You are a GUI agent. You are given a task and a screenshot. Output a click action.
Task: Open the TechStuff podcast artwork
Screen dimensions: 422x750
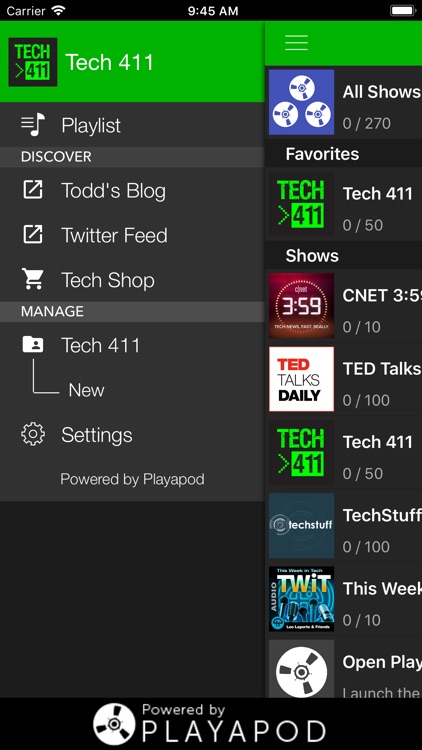click(x=301, y=526)
